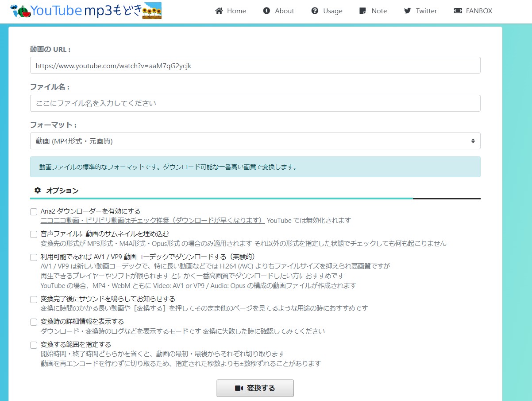532x401 pixels.
Task: Click the 動画の URL : label
Action: point(50,49)
